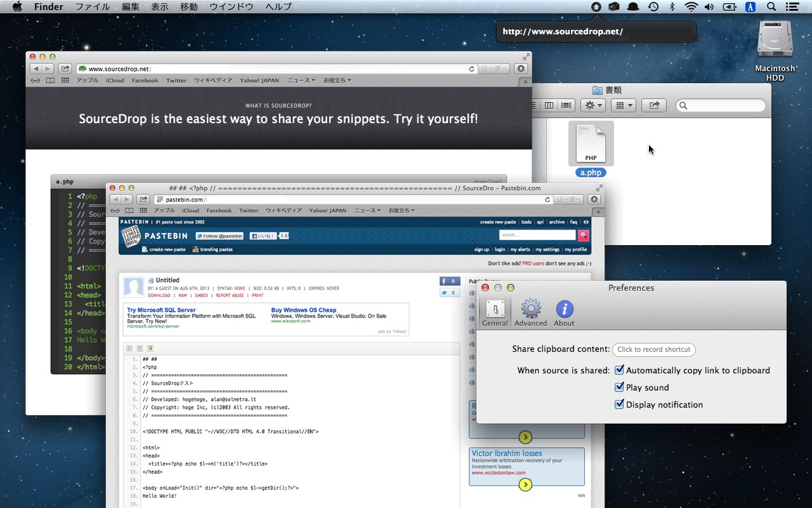Image resolution: width=812 pixels, height=508 pixels.
Task: Open the volume control in the menu bar
Action: 709,7
